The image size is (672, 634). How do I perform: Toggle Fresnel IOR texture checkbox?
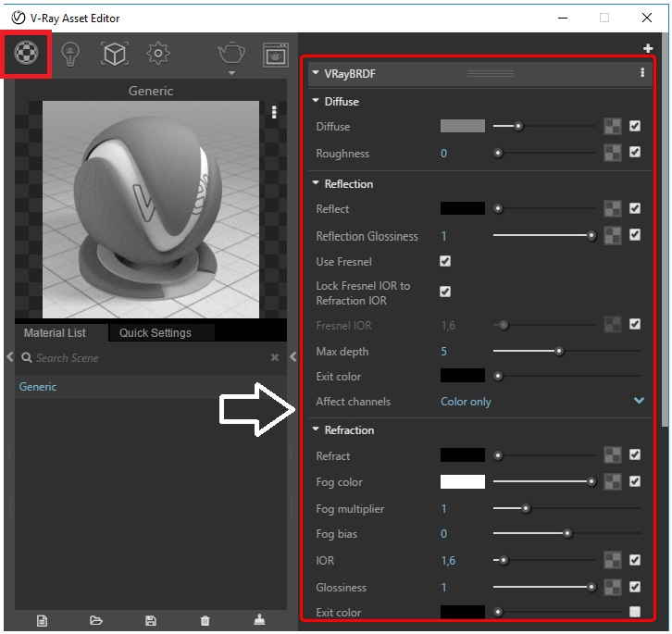(x=635, y=324)
